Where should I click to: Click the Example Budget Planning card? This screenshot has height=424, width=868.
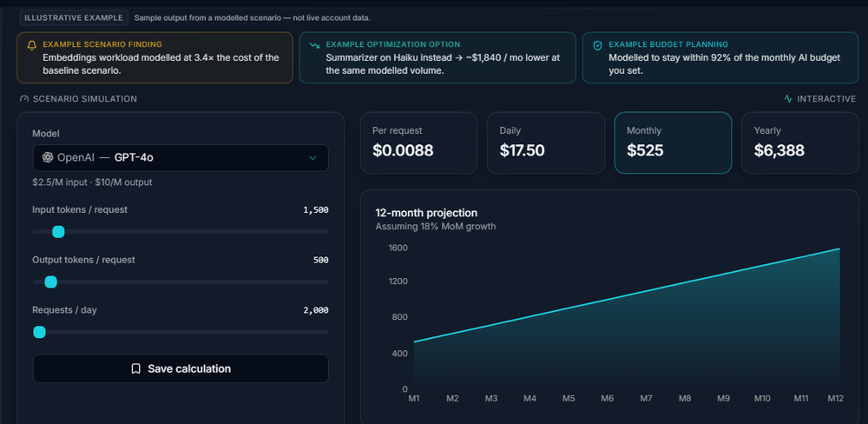[x=720, y=57]
